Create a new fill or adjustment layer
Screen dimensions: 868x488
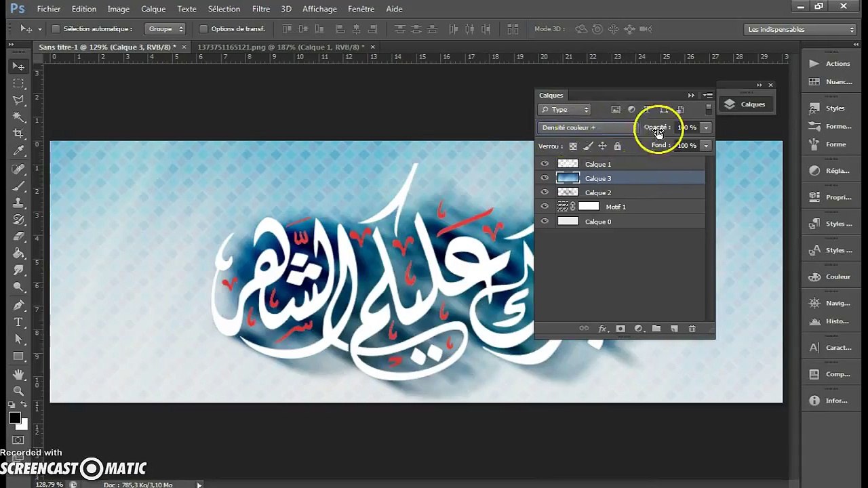(638, 329)
